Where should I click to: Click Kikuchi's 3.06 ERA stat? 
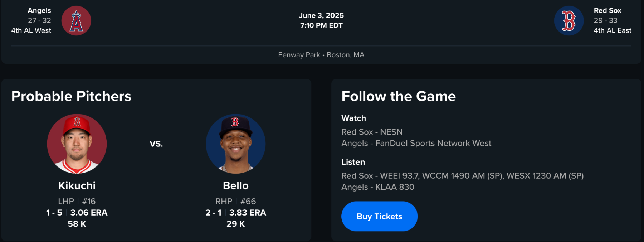[89, 213]
